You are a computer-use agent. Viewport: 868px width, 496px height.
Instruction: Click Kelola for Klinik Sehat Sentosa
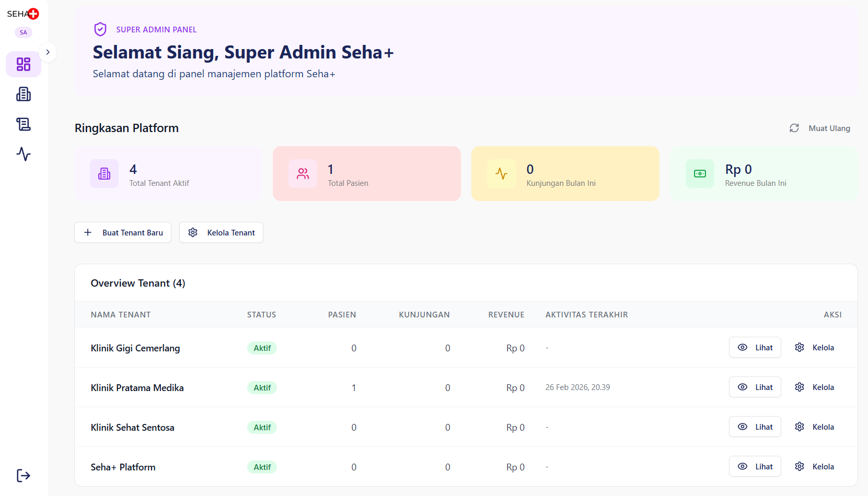click(814, 427)
